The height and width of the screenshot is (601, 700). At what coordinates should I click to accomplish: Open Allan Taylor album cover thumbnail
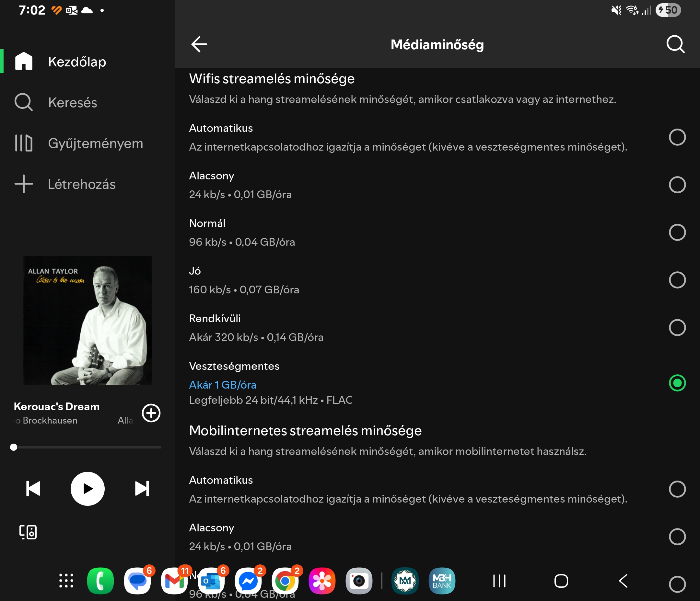pos(87,321)
